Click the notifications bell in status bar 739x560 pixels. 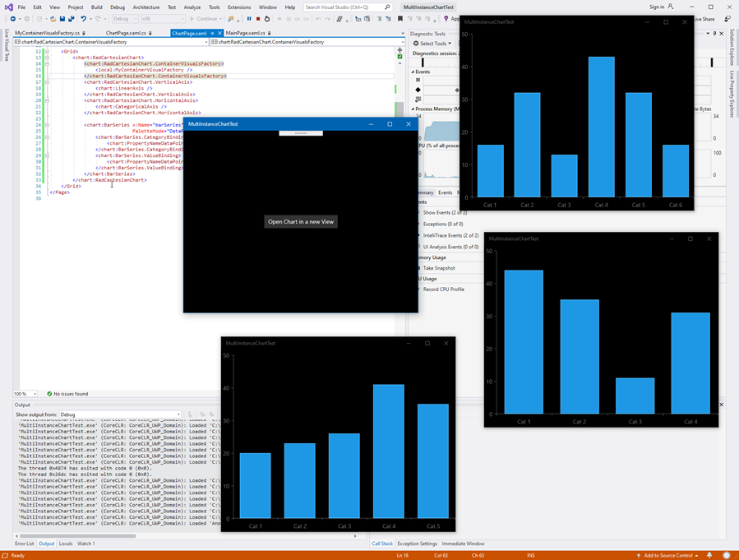click(x=709, y=555)
